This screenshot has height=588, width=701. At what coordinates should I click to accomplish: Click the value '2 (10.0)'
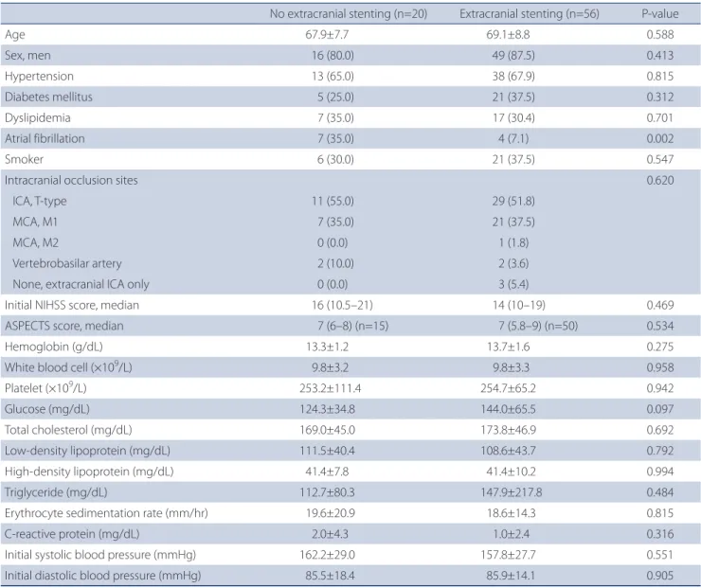335,263
